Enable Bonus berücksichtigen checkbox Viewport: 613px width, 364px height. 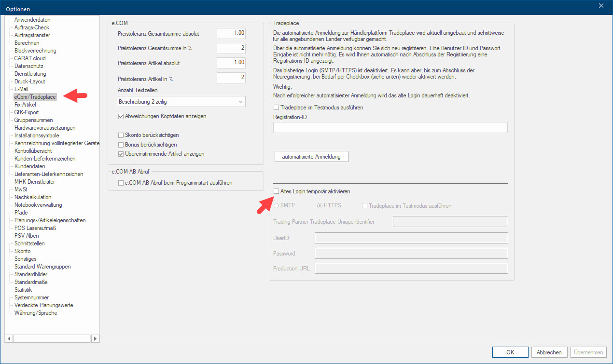(121, 145)
